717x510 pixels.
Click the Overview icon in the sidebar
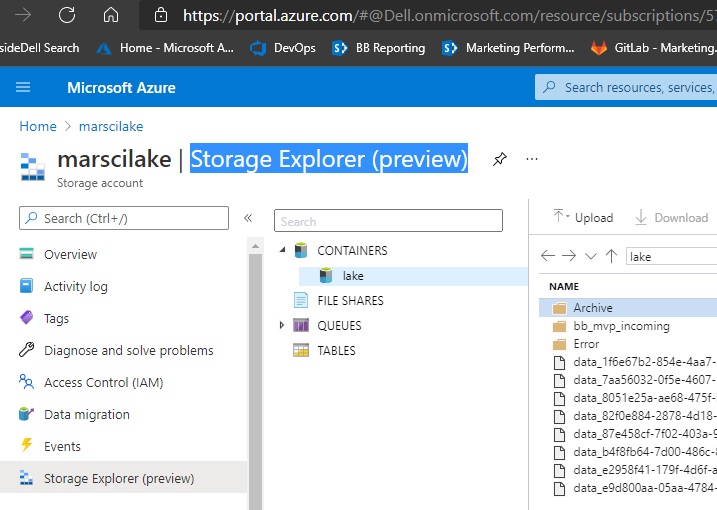(x=27, y=253)
